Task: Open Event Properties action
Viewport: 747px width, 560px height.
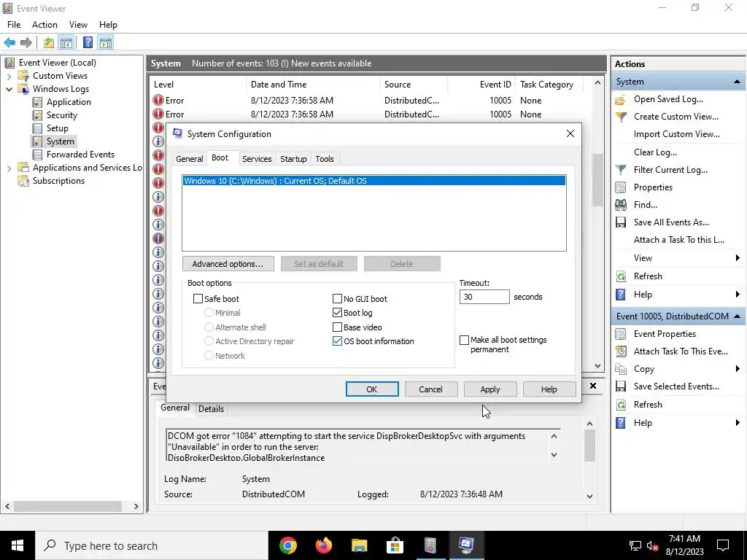Action: click(664, 334)
